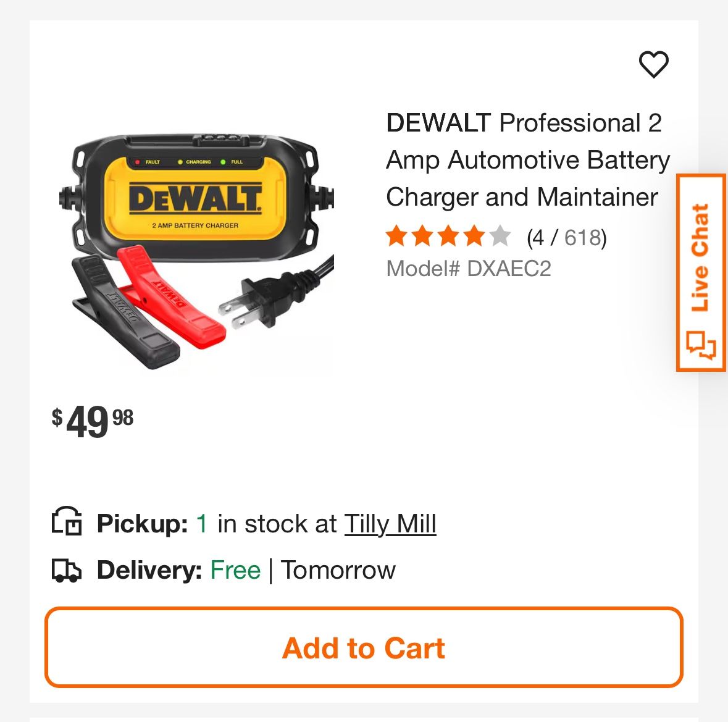The height and width of the screenshot is (722, 728).
Task: Click the gray fifth star
Action: (500, 236)
